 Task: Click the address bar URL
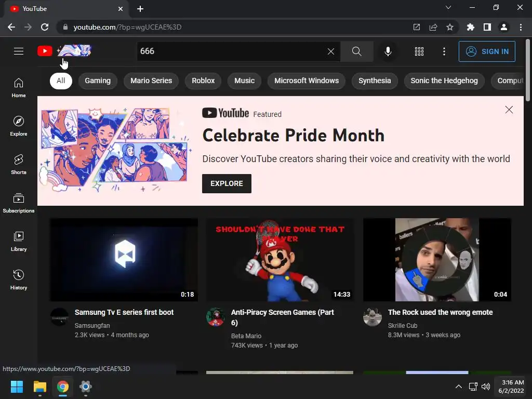pos(128,27)
